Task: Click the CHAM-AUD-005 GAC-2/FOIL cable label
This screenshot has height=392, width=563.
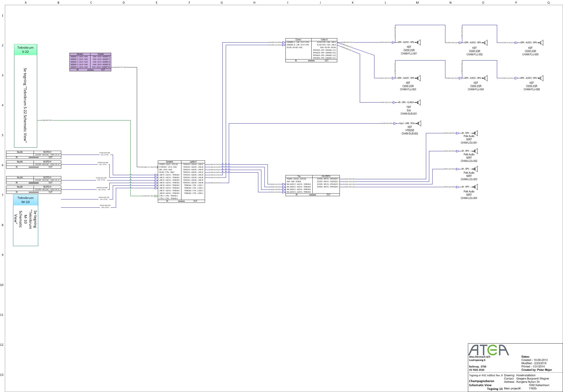Action: coord(105,154)
